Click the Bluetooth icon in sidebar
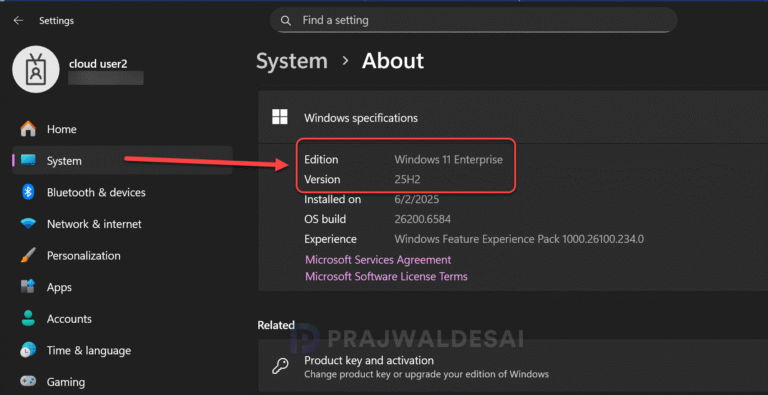This screenshot has height=395, width=768. (x=28, y=192)
